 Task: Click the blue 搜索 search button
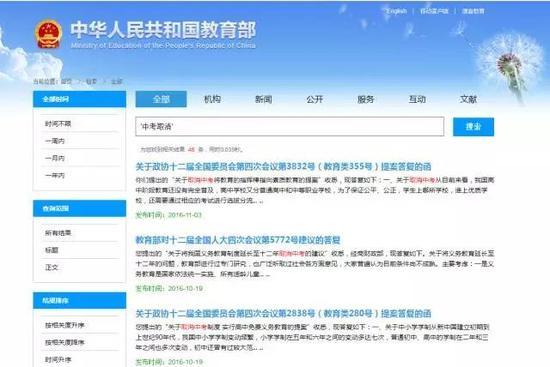(473, 127)
